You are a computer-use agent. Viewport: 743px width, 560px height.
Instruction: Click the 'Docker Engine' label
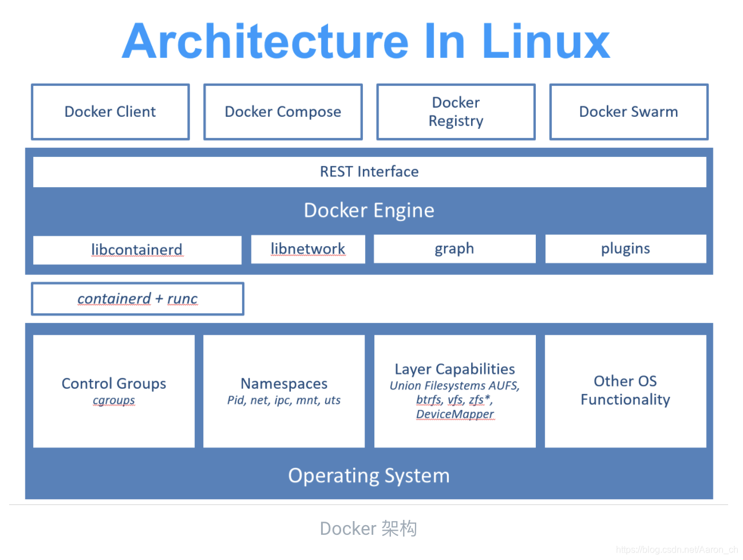point(369,210)
